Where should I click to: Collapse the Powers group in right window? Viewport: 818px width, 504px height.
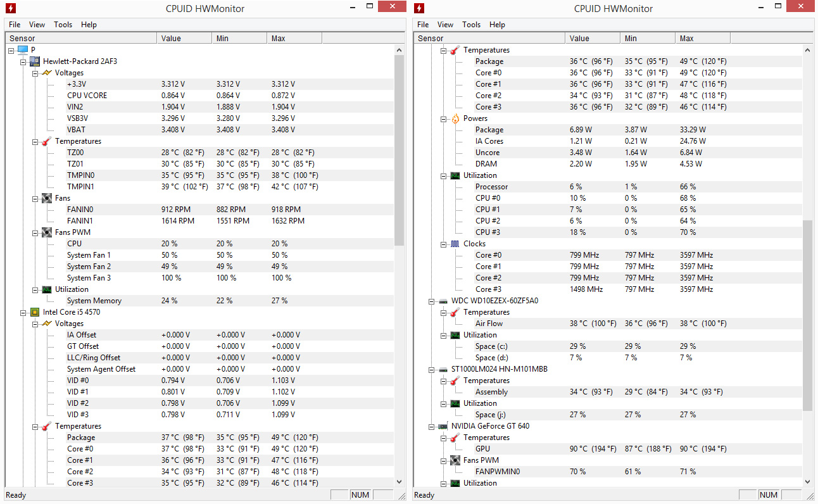tap(444, 118)
